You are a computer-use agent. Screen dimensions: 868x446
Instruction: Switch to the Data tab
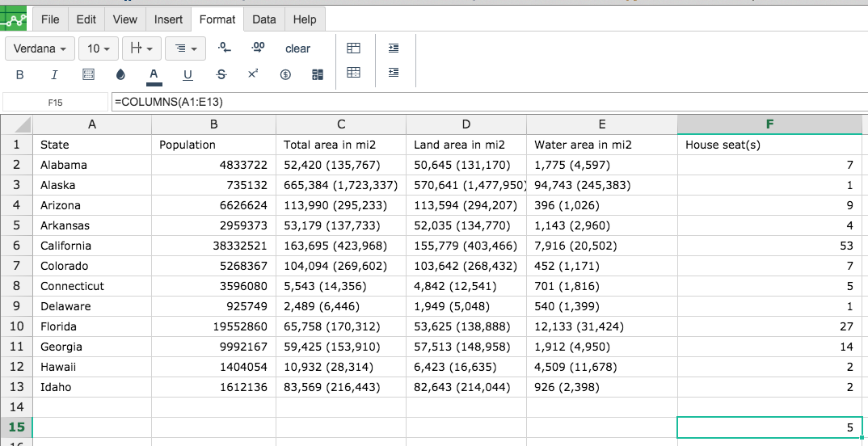pyautogui.click(x=264, y=19)
